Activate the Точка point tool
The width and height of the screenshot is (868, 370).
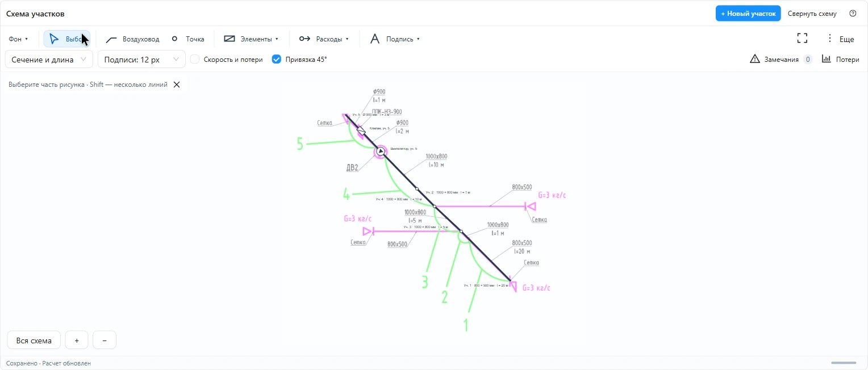point(188,39)
